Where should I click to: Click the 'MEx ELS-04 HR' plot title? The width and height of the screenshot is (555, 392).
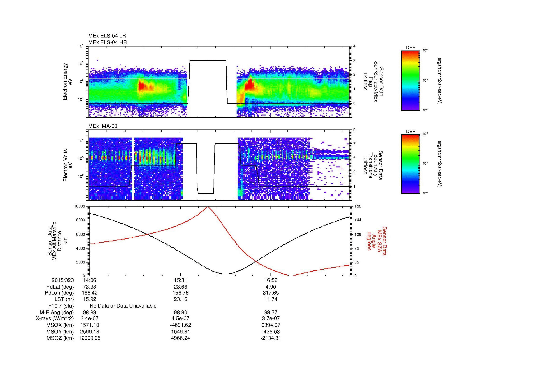(107, 42)
